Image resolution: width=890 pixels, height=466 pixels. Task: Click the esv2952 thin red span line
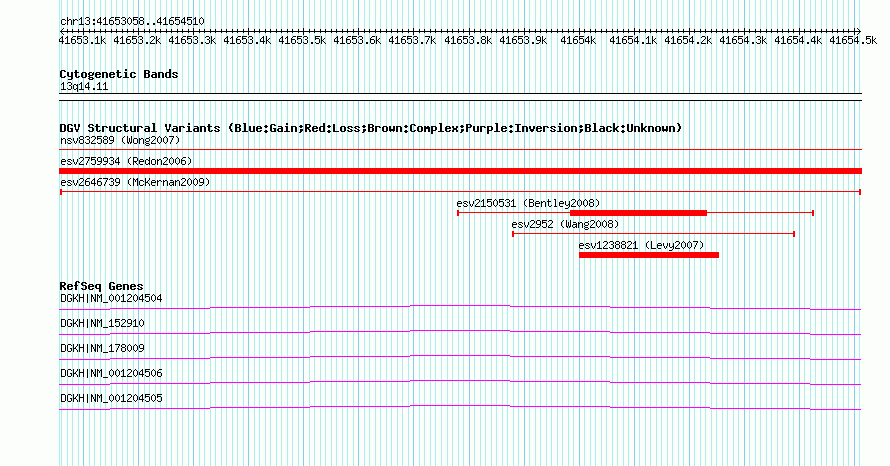[x=653, y=234]
